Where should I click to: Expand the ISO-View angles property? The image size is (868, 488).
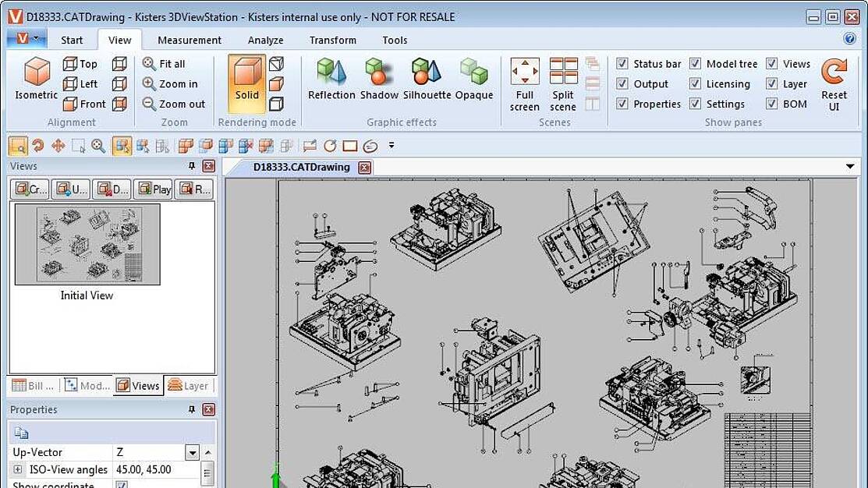(18, 469)
